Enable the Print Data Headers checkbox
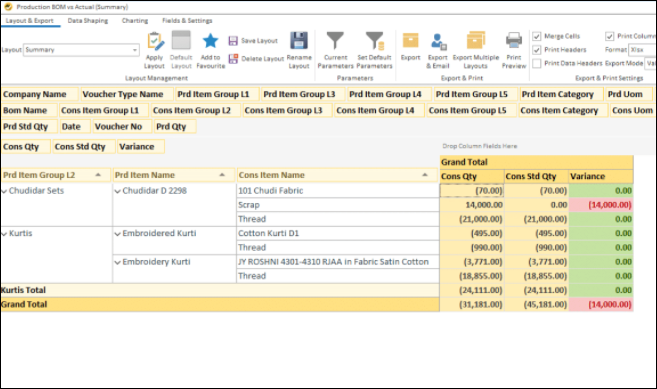 pyautogui.click(x=536, y=63)
